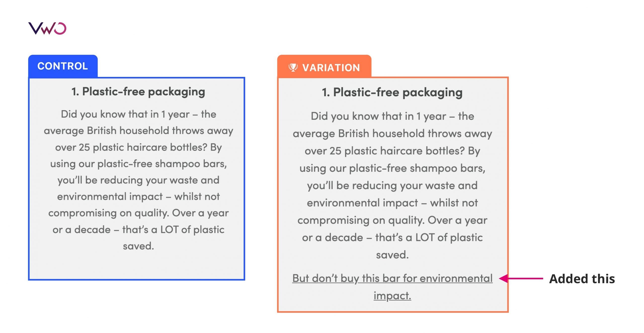Click 'compromising on quality' line in Variation box
644x333 pixels.
[392, 220]
